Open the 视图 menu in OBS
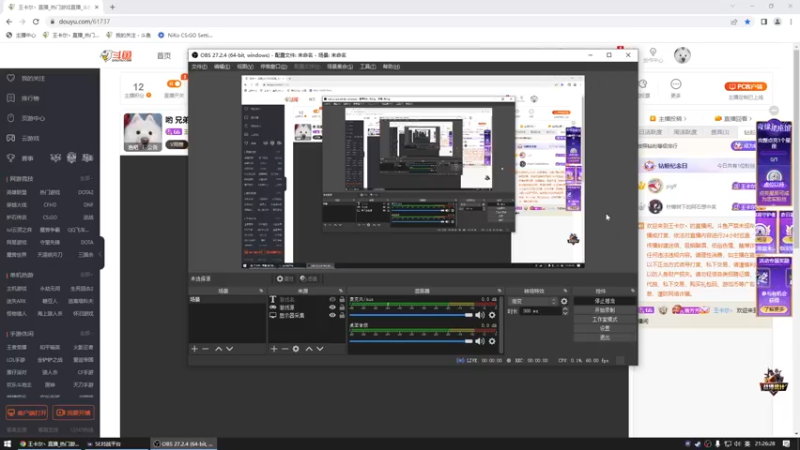 pos(245,67)
